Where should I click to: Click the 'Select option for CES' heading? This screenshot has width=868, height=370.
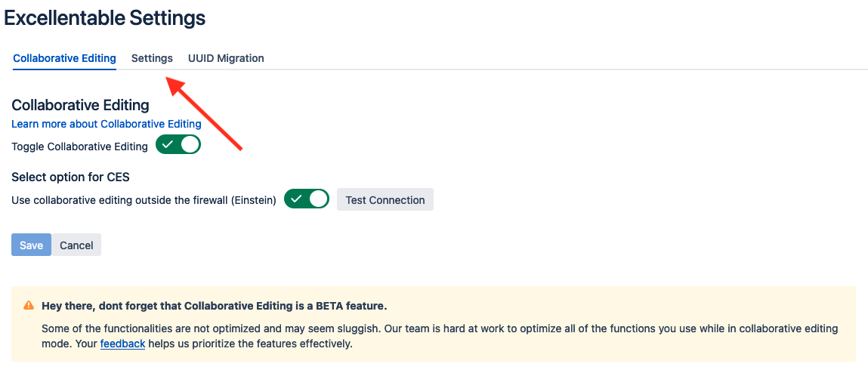coord(71,177)
